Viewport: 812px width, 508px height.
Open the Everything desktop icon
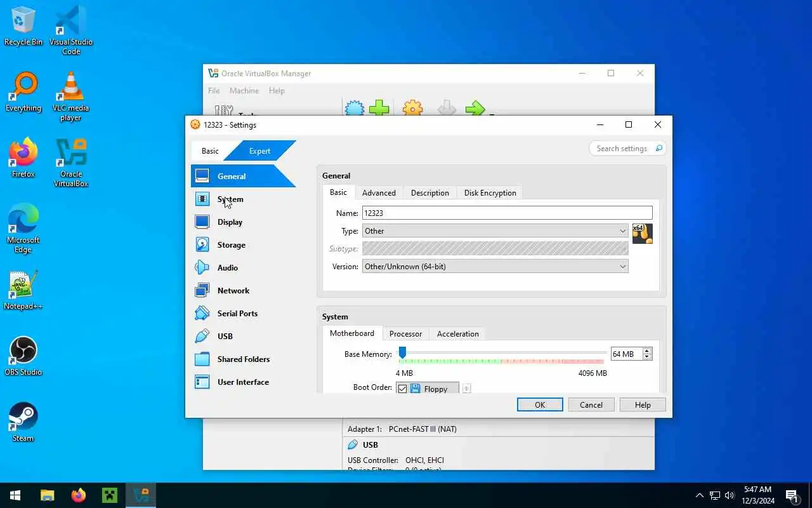click(x=23, y=93)
